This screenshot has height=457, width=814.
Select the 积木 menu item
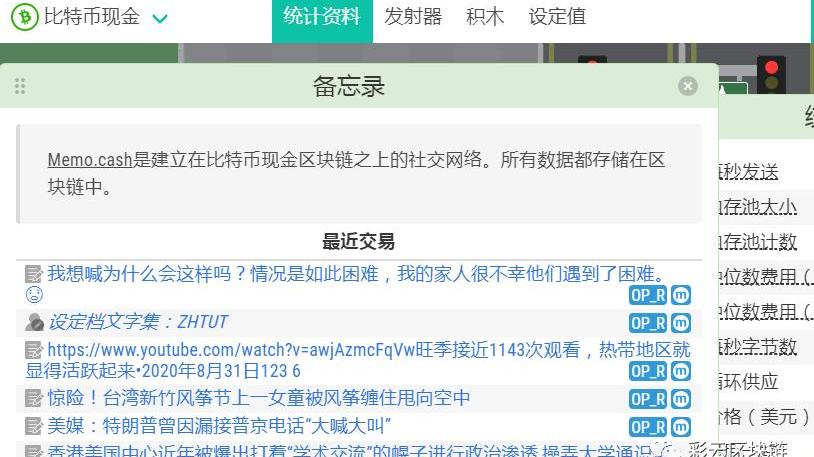pyautogui.click(x=485, y=17)
